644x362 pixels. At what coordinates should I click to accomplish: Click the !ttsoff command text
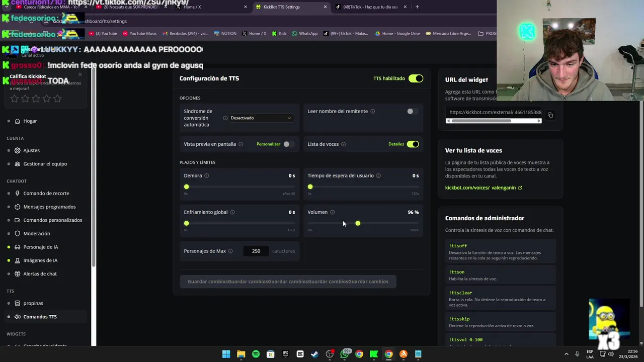458,246
